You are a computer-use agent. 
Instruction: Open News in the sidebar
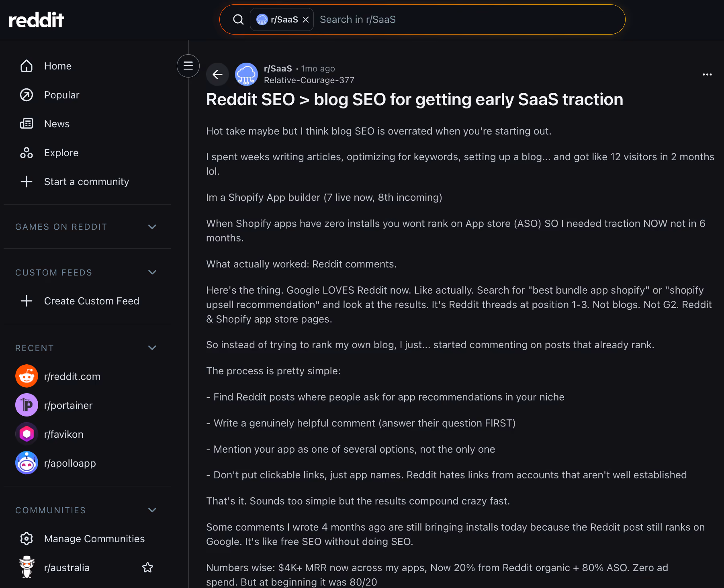click(57, 124)
